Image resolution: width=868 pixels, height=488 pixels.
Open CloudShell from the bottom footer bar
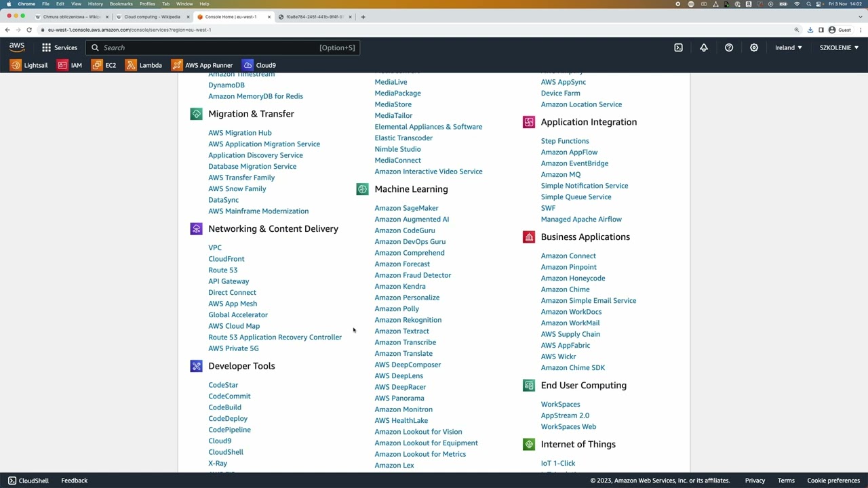coord(28,481)
